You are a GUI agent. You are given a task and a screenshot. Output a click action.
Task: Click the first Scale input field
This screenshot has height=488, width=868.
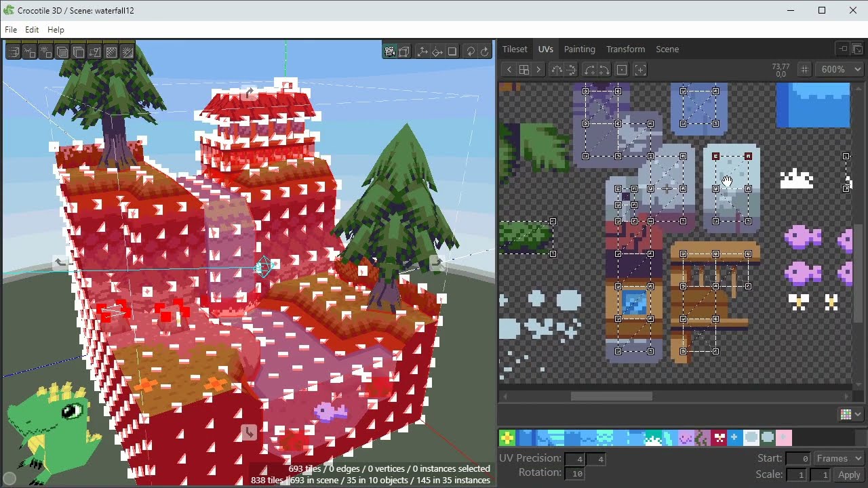(797, 475)
